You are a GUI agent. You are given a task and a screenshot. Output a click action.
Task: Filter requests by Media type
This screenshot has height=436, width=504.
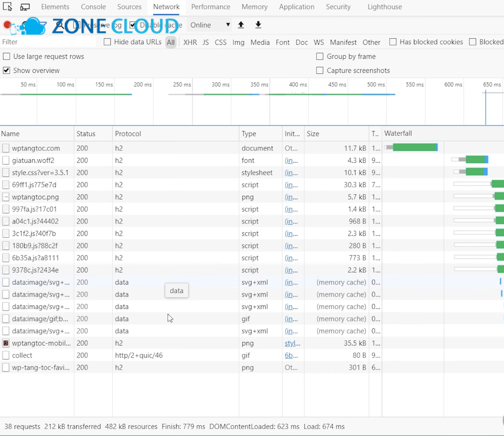pos(260,42)
